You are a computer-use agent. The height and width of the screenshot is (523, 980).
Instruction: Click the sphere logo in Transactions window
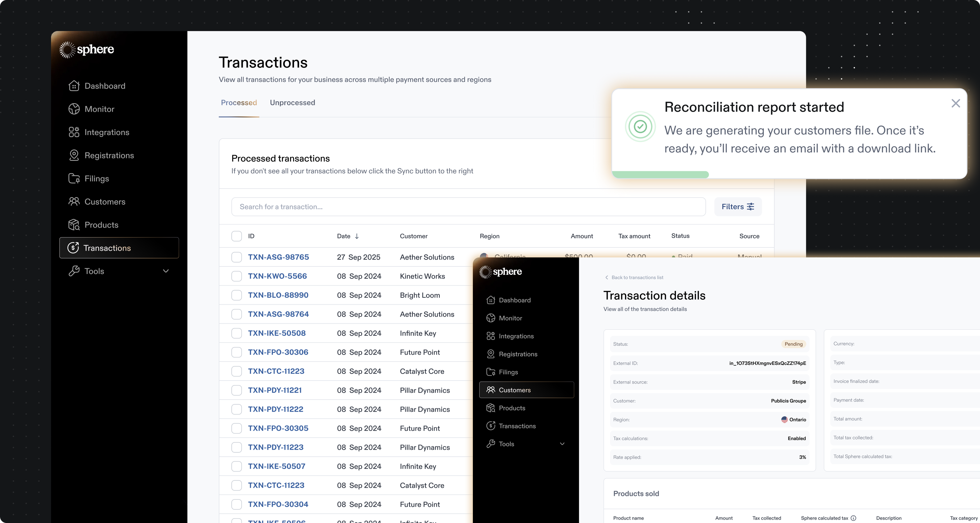[x=87, y=50]
